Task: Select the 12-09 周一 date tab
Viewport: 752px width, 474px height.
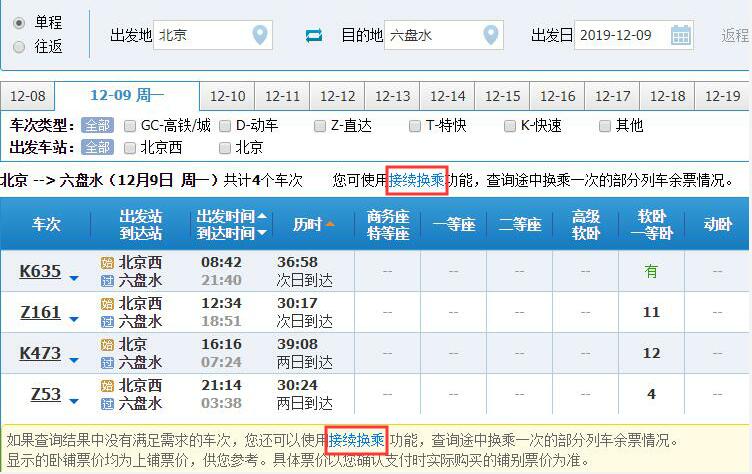Action: (127, 95)
